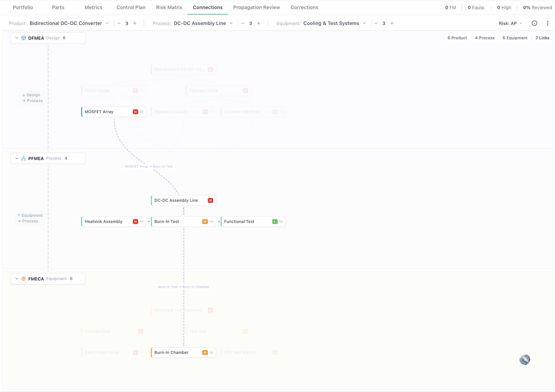The image size is (555, 392).
Task: Select the Burn-In Test node
Action: pos(183,222)
